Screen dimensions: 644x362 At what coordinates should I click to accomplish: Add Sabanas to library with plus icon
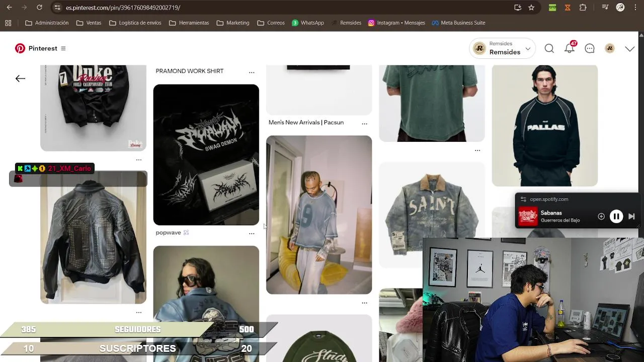pyautogui.click(x=601, y=216)
